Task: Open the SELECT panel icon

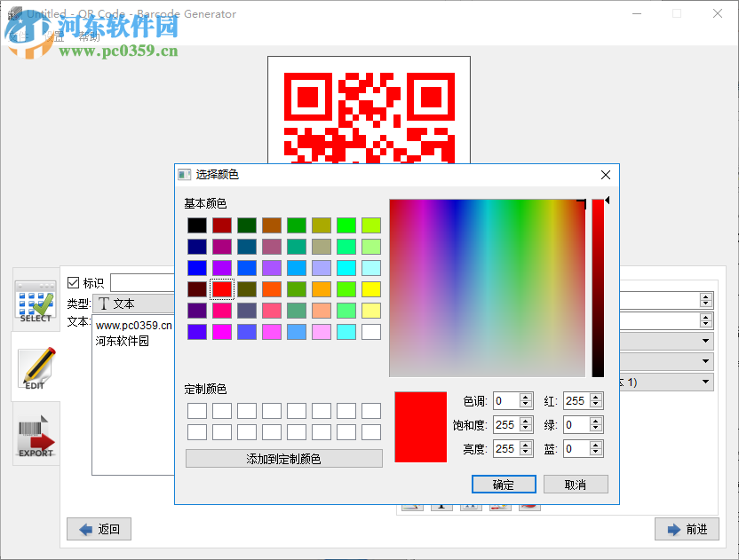Action: pos(35,300)
